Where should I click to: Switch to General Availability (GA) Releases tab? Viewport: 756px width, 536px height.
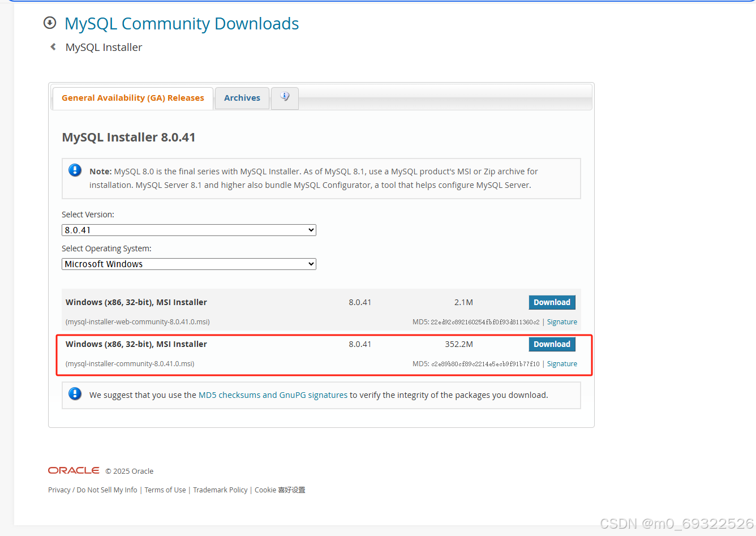133,98
